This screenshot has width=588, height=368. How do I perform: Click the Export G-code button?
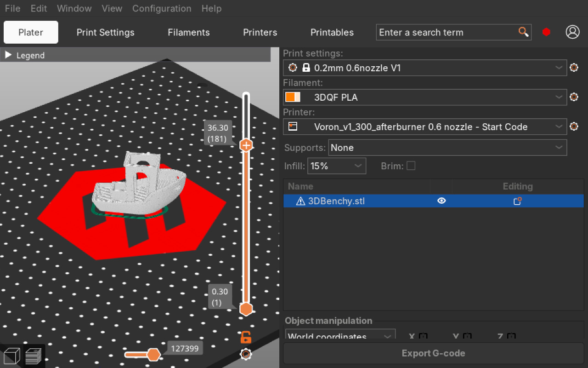tap(433, 353)
